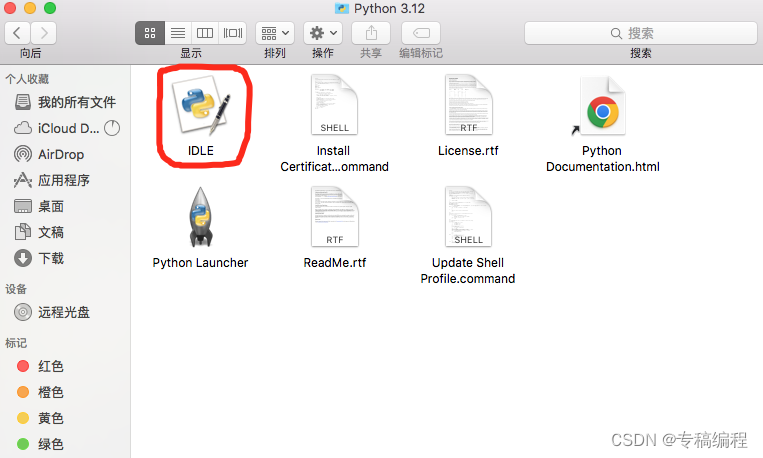Open the IDLE application icon
The width and height of the screenshot is (763, 458).
(x=201, y=105)
